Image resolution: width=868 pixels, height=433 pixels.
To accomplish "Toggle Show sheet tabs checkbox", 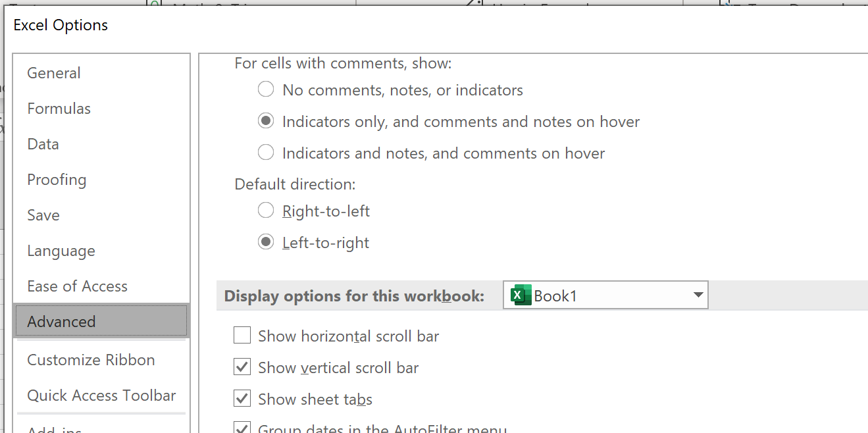I will (x=242, y=399).
